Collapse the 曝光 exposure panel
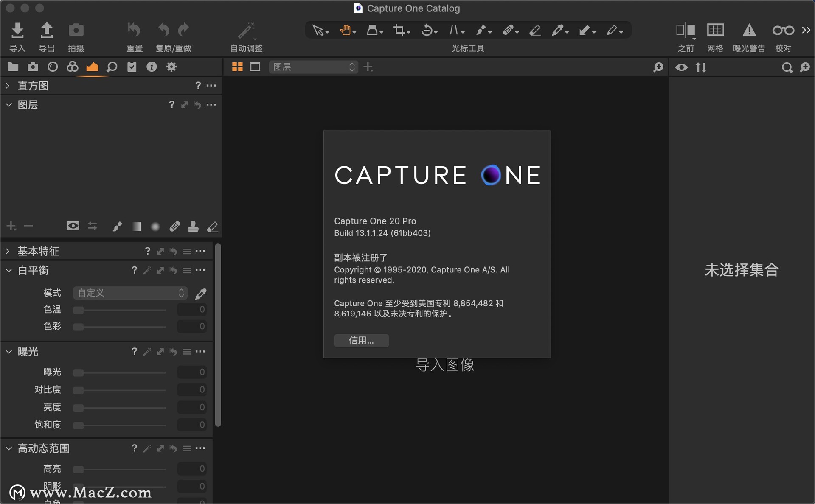 (8, 352)
